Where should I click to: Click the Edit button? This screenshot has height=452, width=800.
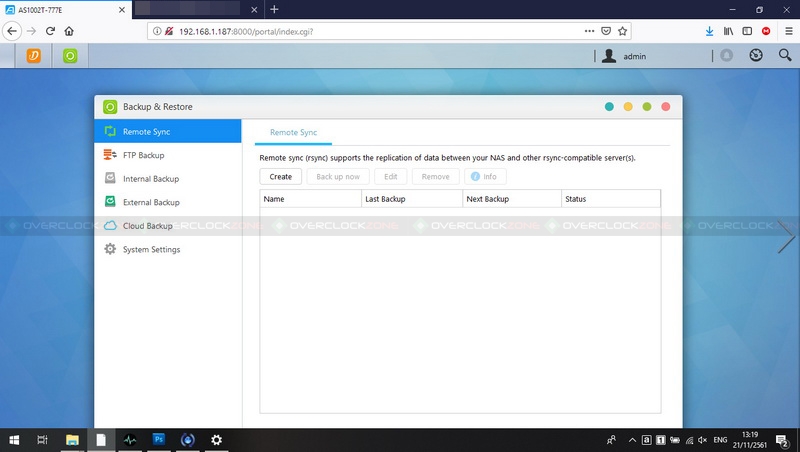tap(391, 177)
